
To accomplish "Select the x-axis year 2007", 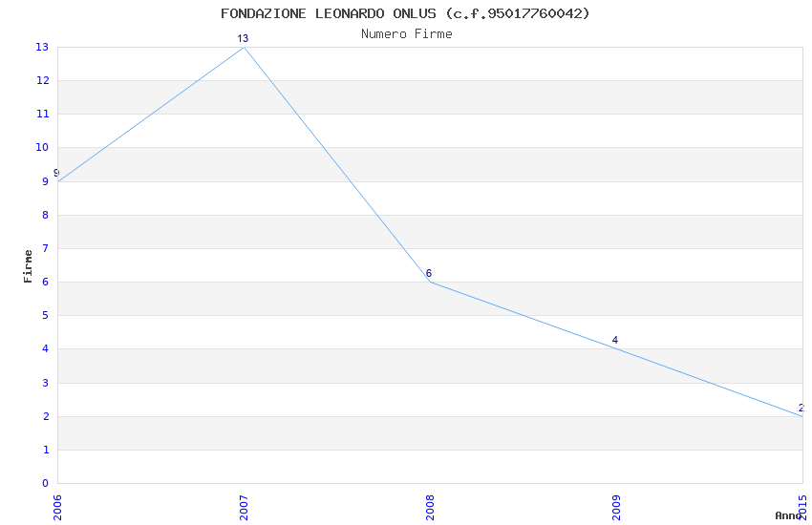I will 244,508.
